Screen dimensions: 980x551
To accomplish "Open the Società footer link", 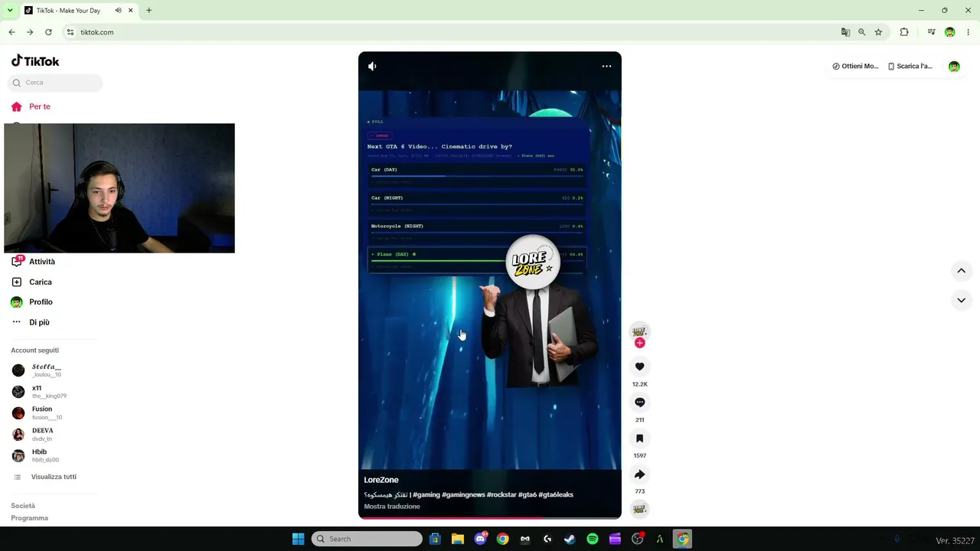I will (x=23, y=506).
